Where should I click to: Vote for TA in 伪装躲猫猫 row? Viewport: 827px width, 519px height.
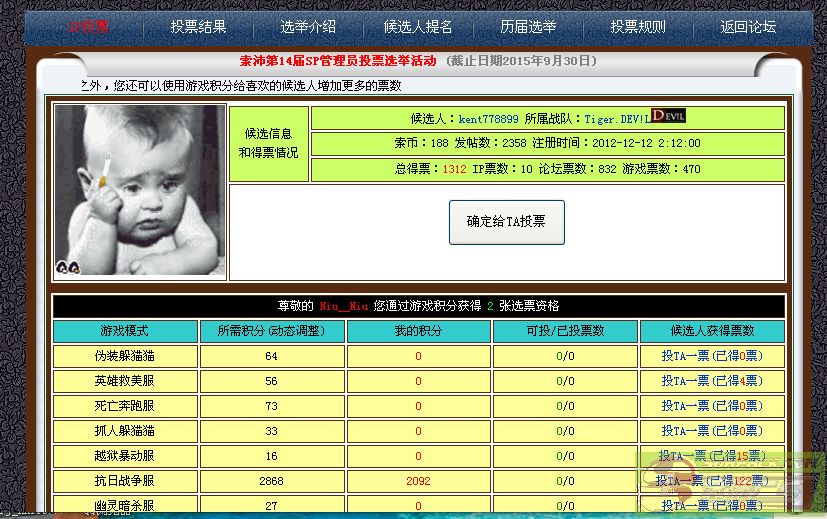pyautogui.click(x=712, y=356)
